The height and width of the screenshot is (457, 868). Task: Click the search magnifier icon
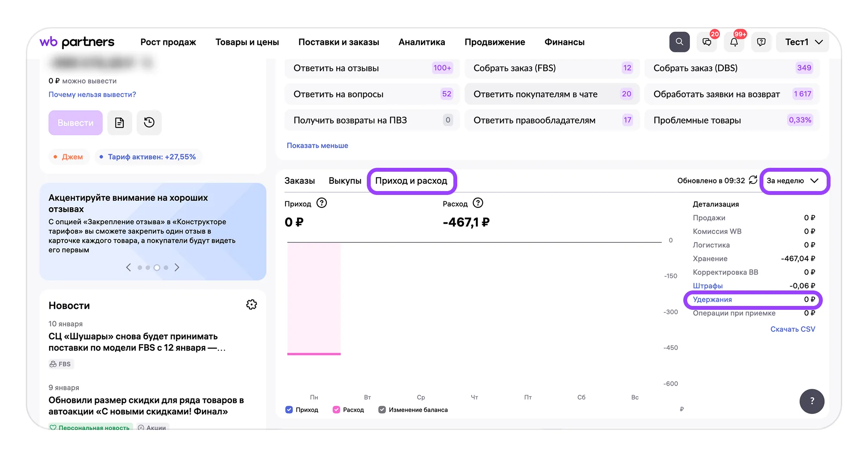click(x=679, y=42)
